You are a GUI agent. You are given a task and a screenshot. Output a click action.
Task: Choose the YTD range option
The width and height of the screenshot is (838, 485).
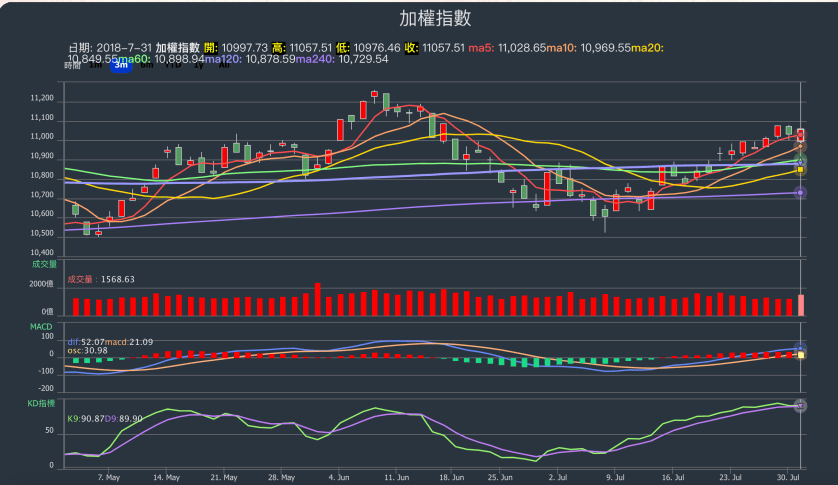pyautogui.click(x=172, y=66)
